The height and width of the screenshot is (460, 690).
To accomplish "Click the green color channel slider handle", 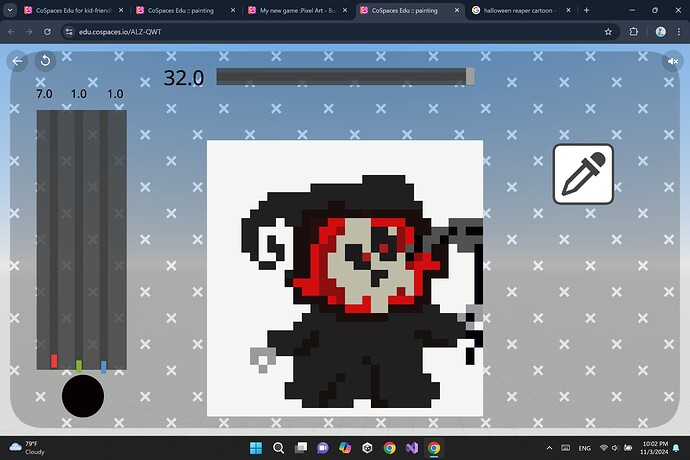I will 79,366.
